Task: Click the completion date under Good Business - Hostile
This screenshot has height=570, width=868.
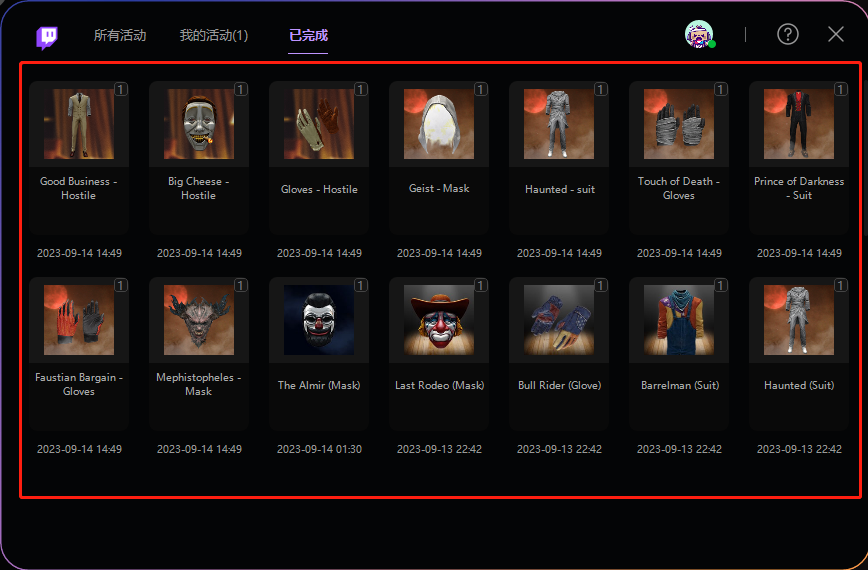Action: pos(79,253)
